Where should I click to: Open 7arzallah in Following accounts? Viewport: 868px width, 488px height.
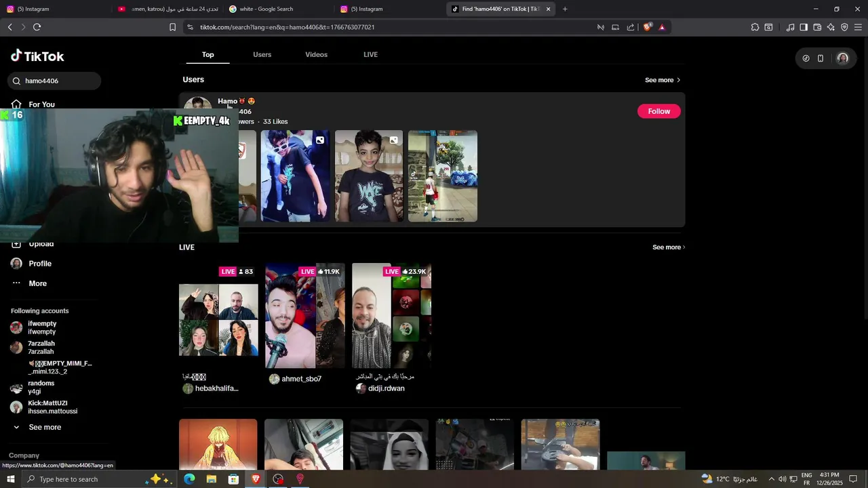pos(41,348)
